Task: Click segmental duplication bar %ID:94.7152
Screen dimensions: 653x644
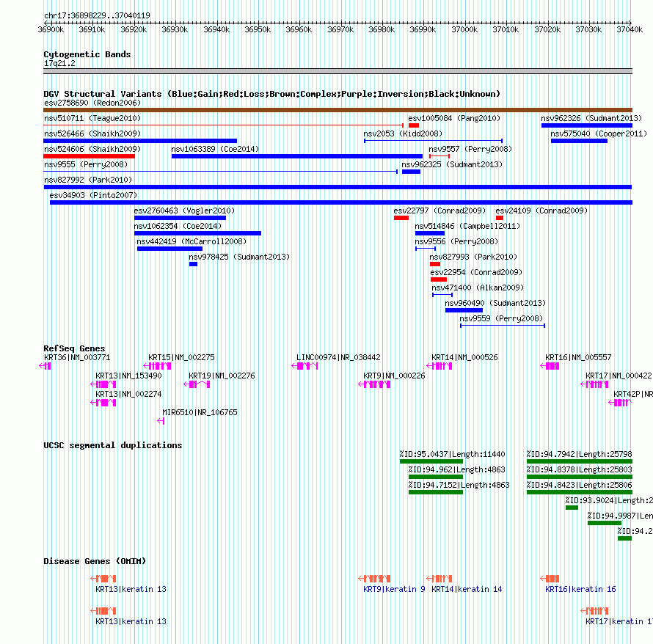Action: point(436,492)
